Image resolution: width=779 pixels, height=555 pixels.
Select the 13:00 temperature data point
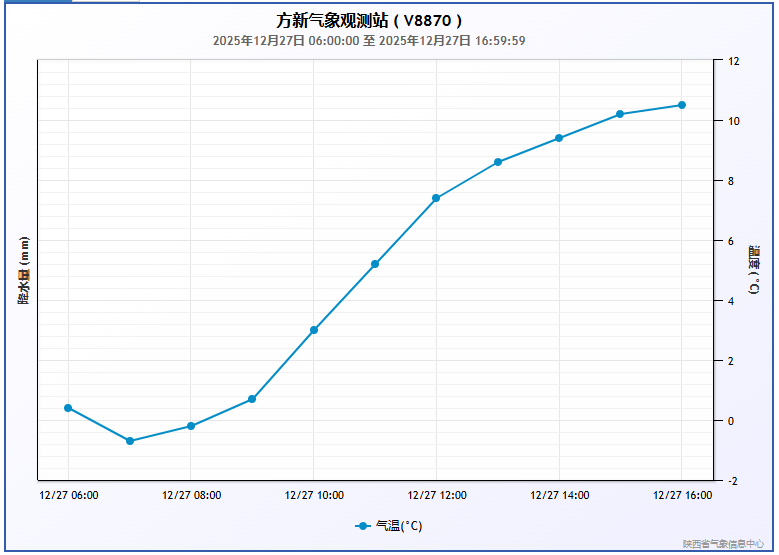(x=498, y=162)
